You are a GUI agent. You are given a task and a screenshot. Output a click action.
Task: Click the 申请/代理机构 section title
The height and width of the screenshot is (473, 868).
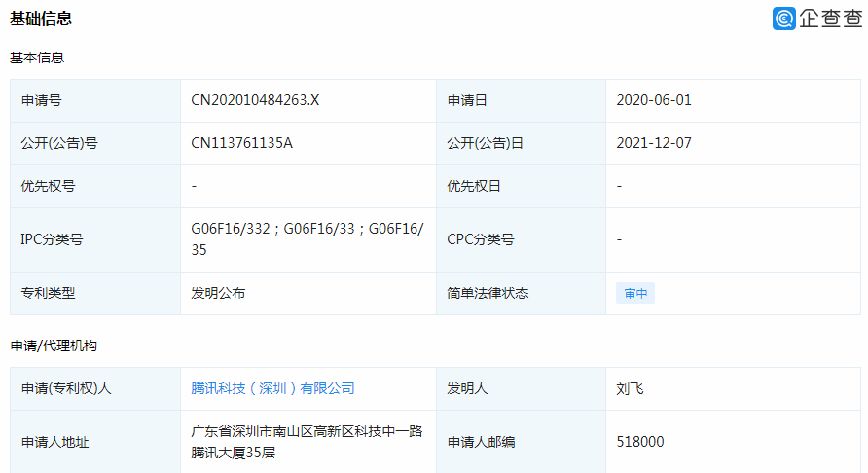point(54,346)
